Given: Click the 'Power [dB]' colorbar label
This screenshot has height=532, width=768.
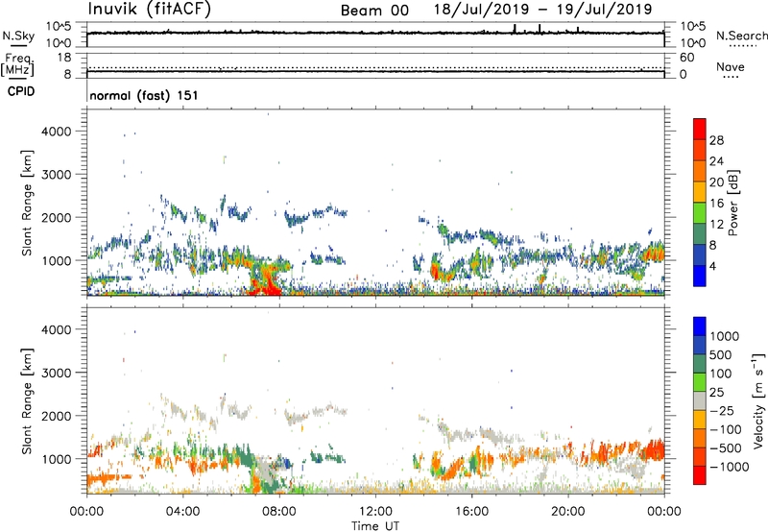Looking at the screenshot, I should tap(733, 203).
